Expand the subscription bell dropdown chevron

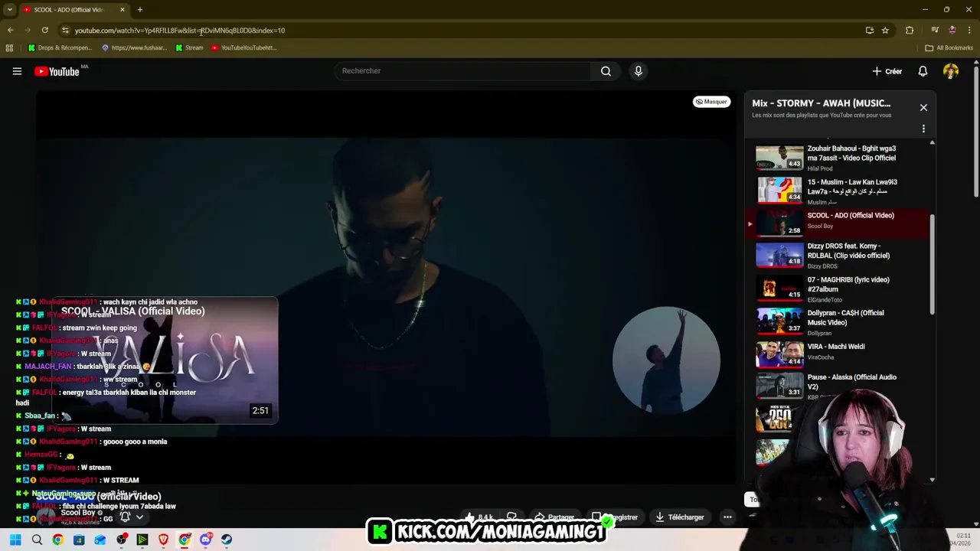pos(139,517)
